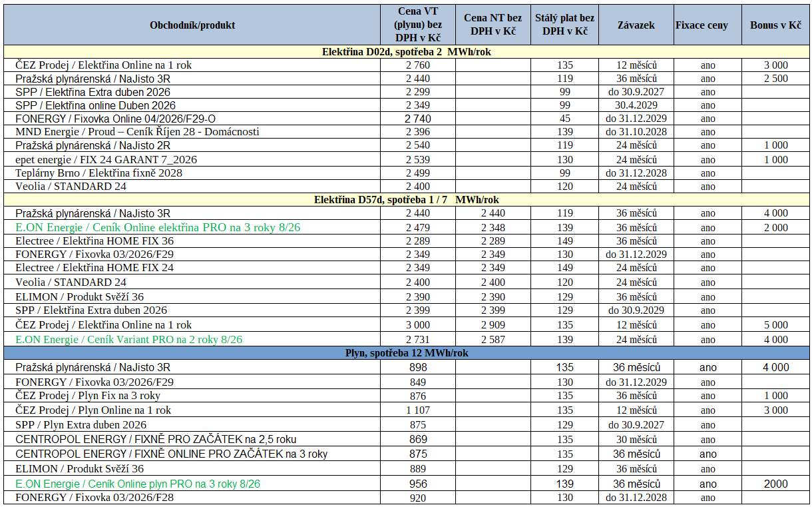This screenshot has height=507, width=812.
Task: Select the Elektřina D57d section heading row
Action: [406, 200]
